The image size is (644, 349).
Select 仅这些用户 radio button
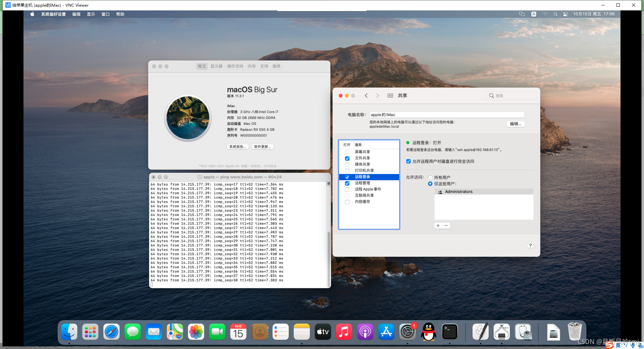[430, 184]
